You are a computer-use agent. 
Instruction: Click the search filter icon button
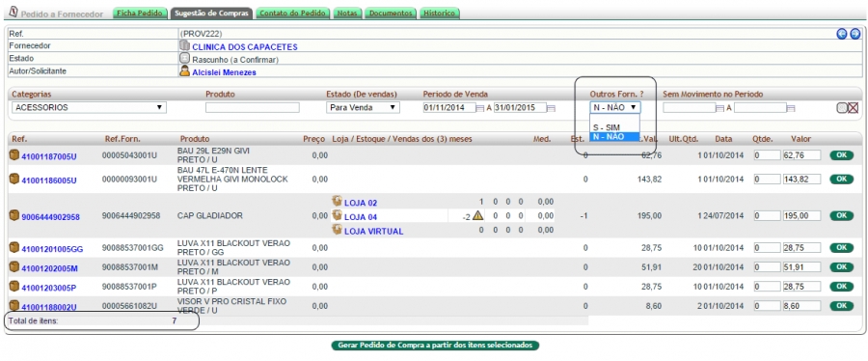841,108
